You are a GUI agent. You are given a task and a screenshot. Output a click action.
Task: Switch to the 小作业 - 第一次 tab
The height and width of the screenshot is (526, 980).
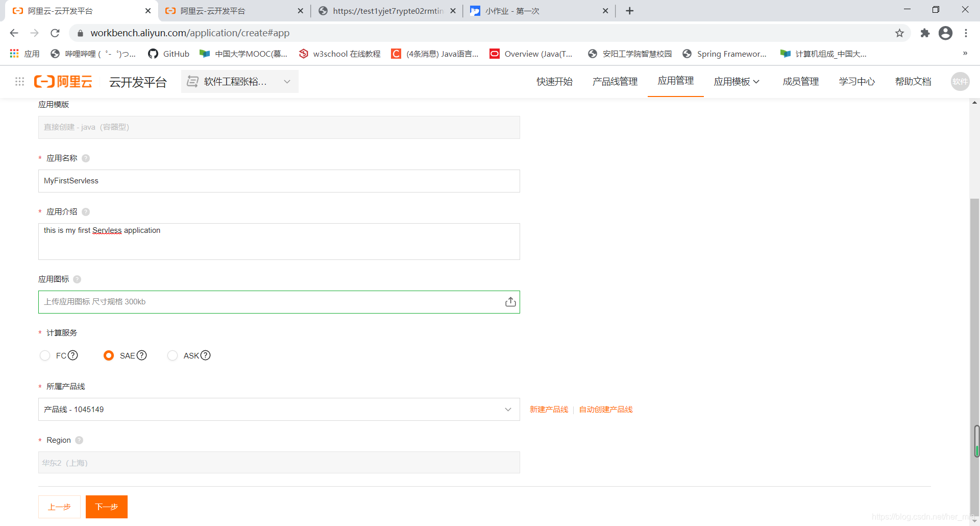point(538,11)
